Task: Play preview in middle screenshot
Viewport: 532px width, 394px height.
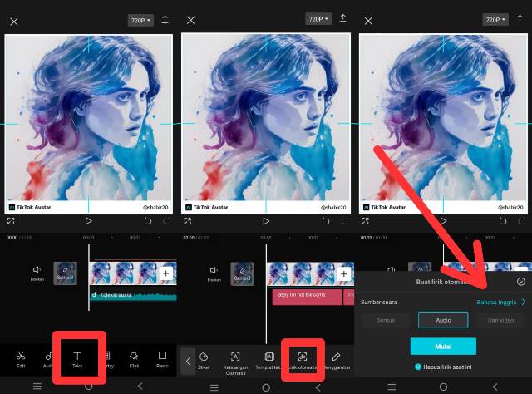Action: pyautogui.click(x=266, y=221)
